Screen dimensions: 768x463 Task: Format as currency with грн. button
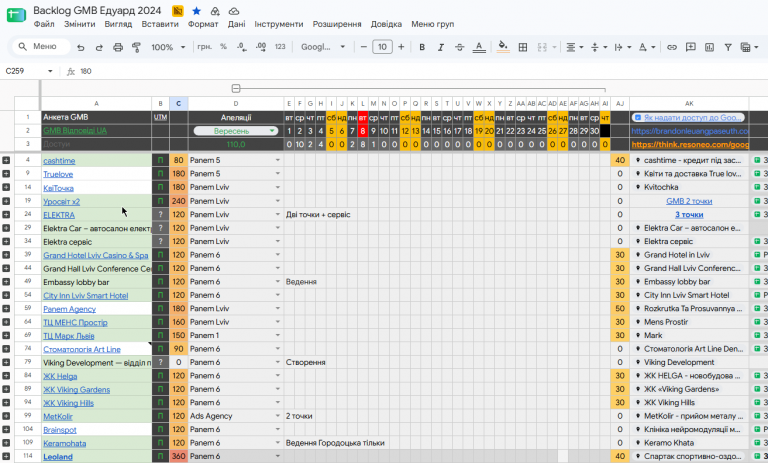tap(204, 47)
